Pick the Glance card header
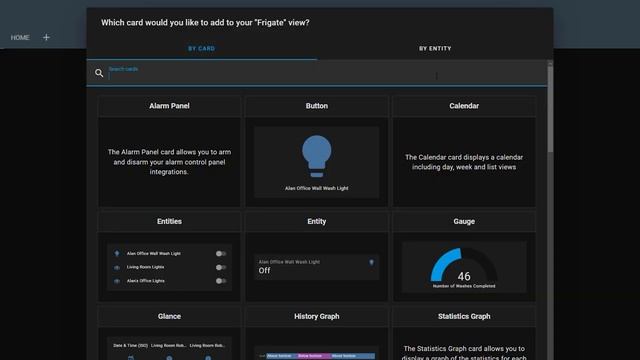640x360 pixels. (169, 316)
